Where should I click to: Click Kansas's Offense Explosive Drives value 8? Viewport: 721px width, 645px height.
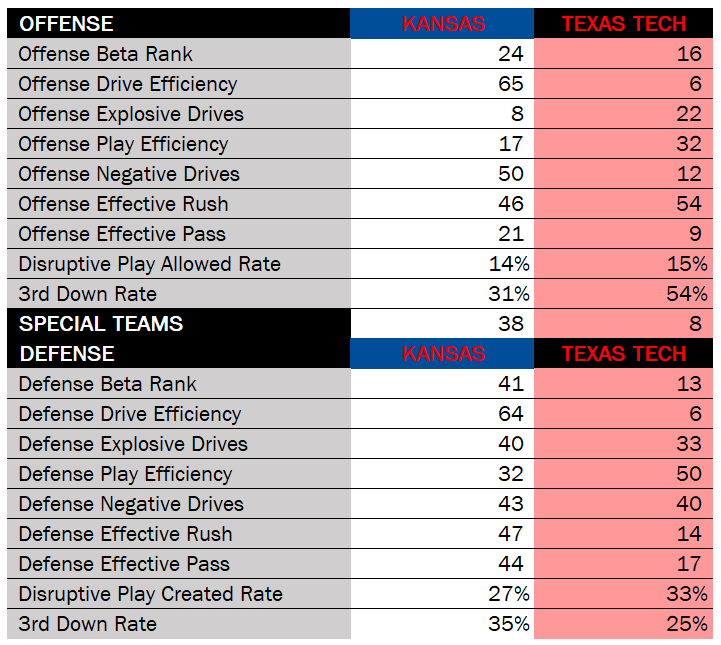click(517, 114)
